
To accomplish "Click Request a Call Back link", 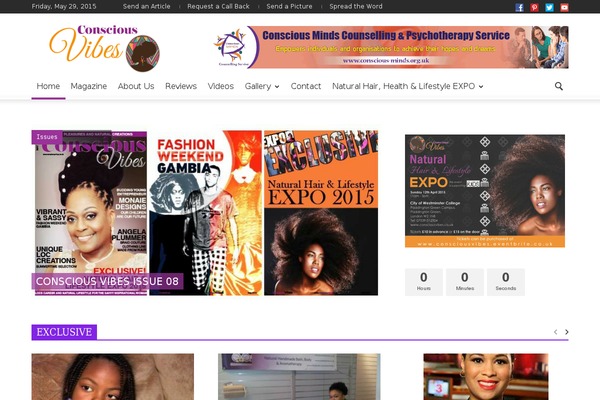I will pyautogui.click(x=218, y=7).
